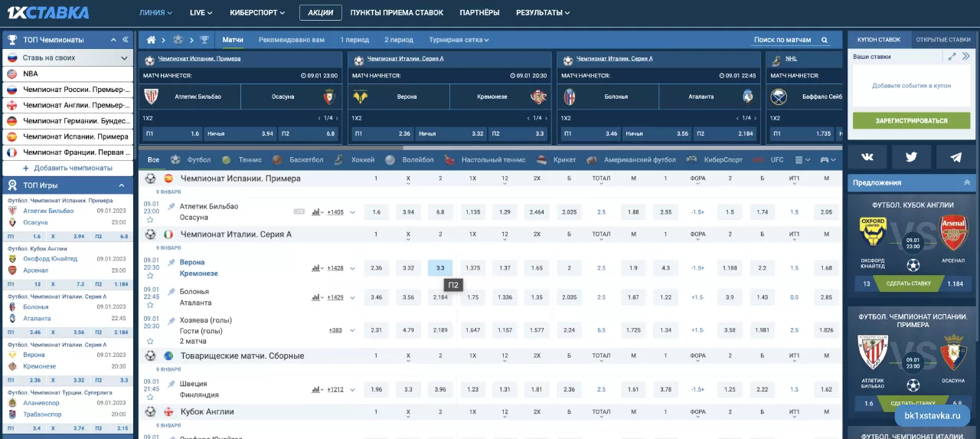This screenshot has width=980, height=439.
Task: Go to home via house icon
Action: point(151,40)
